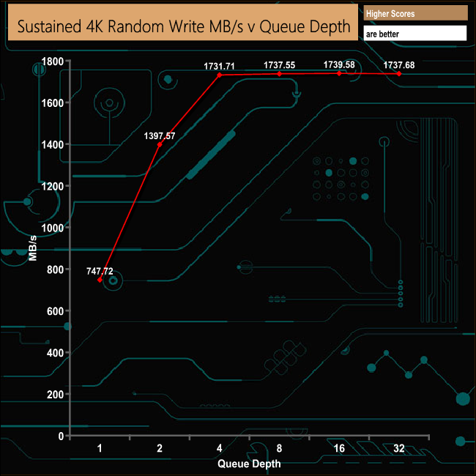Viewport: 476px width, 476px height.
Task: Select the red data point at queue depth 8
Action: [279, 74]
